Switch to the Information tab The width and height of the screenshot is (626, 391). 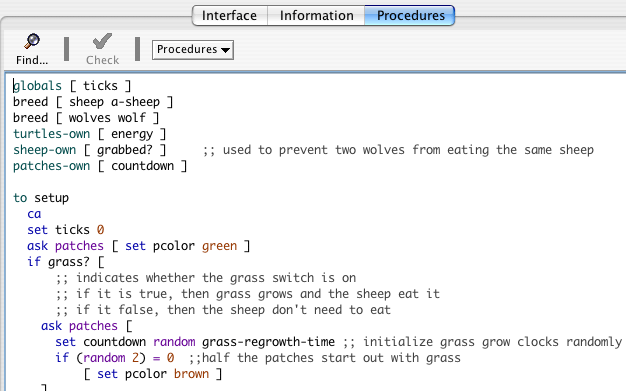[316, 16]
